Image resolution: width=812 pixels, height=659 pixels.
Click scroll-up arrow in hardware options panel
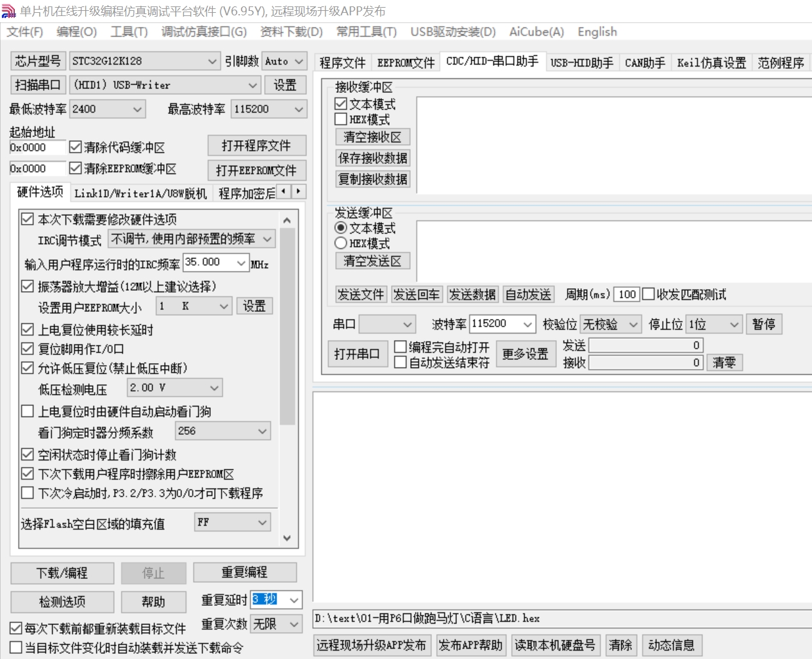(x=287, y=220)
